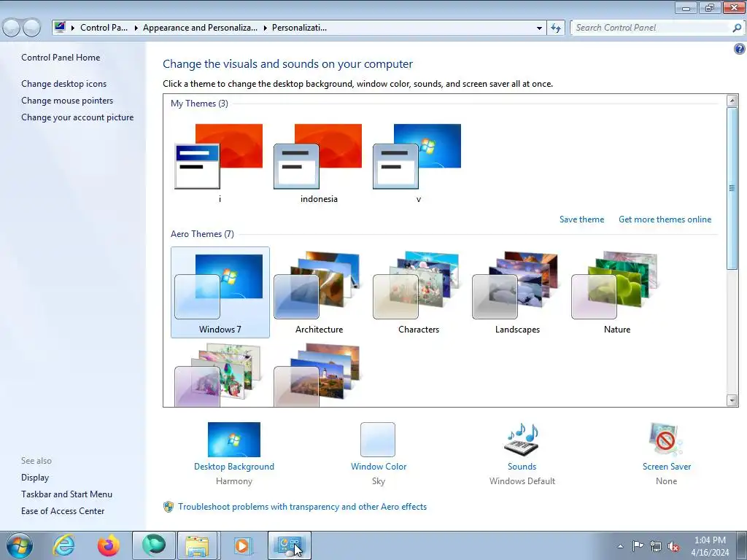Select the lighthouse theme thumbnail

point(318,376)
